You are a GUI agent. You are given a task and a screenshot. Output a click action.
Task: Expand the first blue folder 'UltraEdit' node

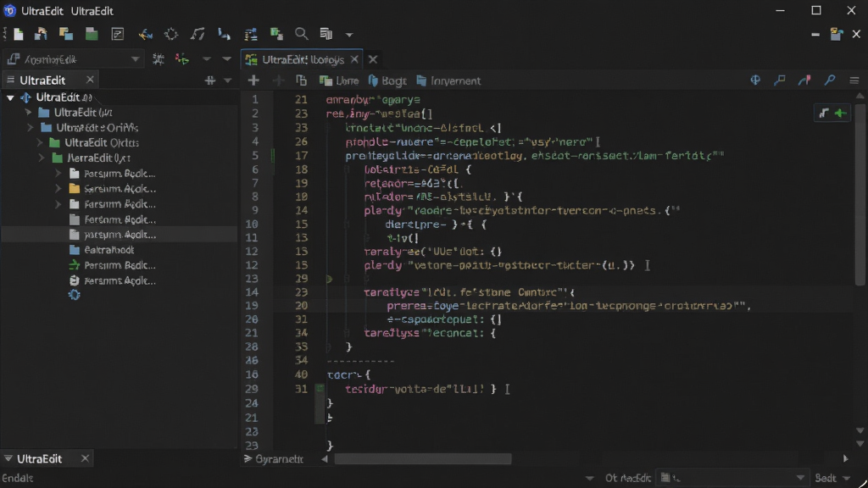pos(28,113)
